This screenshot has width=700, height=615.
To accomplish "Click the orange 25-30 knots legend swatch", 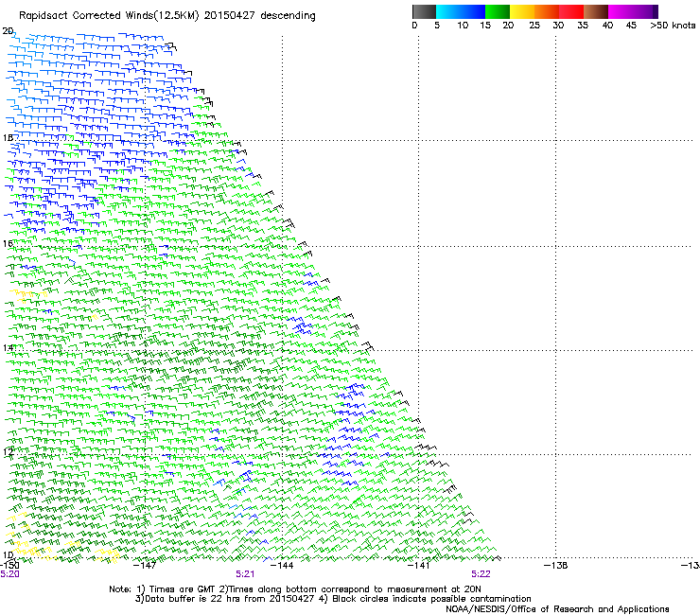I will point(547,11).
